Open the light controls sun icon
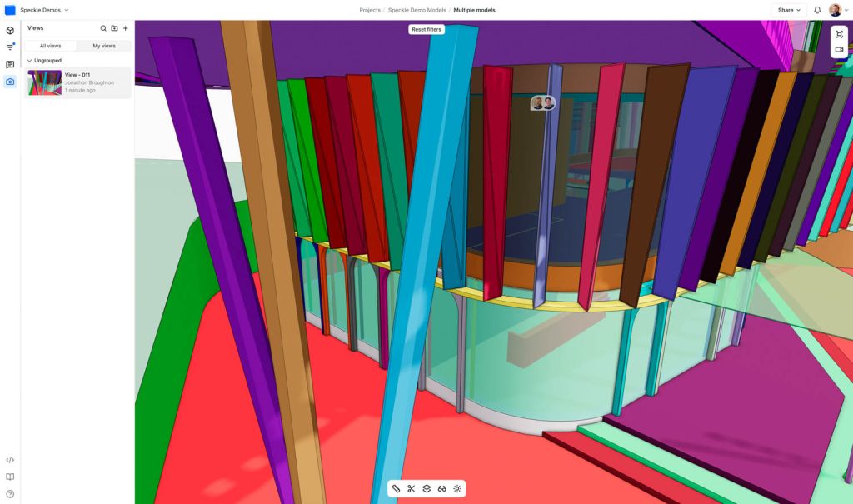Image resolution: width=853 pixels, height=504 pixels. [457, 488]
